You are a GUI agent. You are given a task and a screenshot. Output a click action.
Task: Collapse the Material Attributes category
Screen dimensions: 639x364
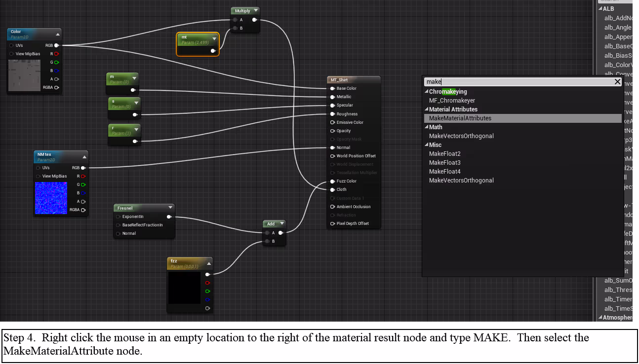[x=427, y=109]
